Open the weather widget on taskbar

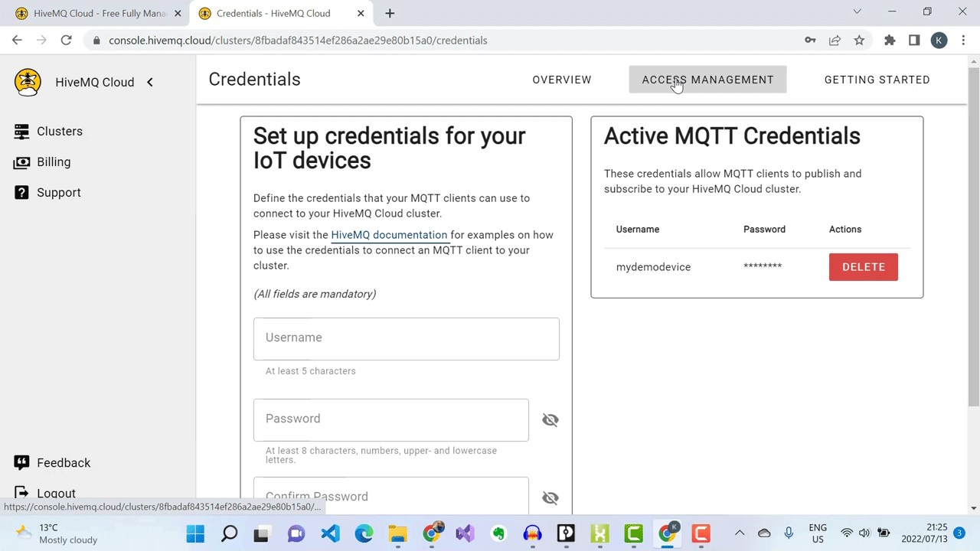[x=57, y=533]
